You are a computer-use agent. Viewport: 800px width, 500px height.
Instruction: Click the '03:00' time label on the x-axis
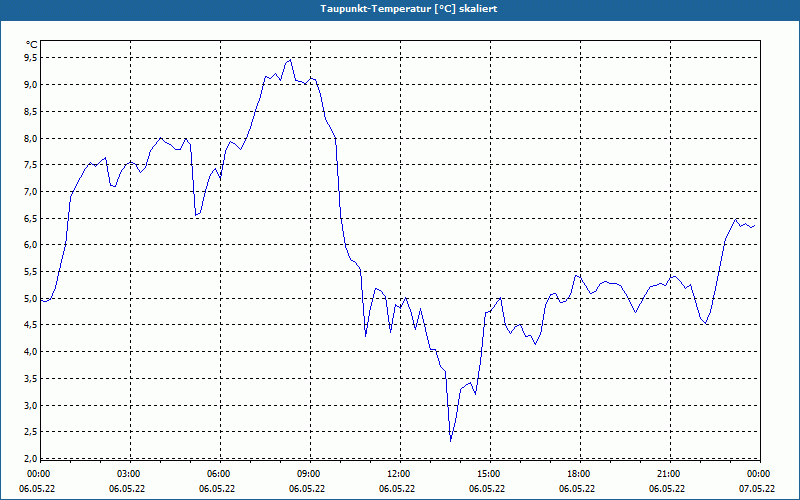point(129,474)
